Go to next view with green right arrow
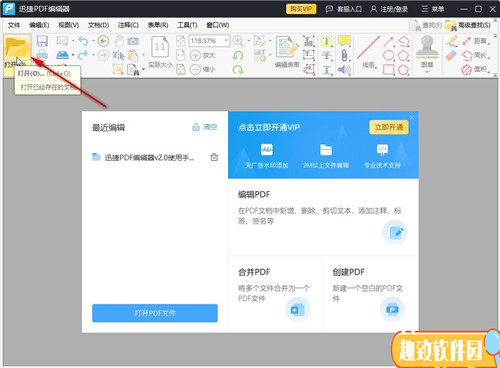Screen dimensions: 500x368 103,55
